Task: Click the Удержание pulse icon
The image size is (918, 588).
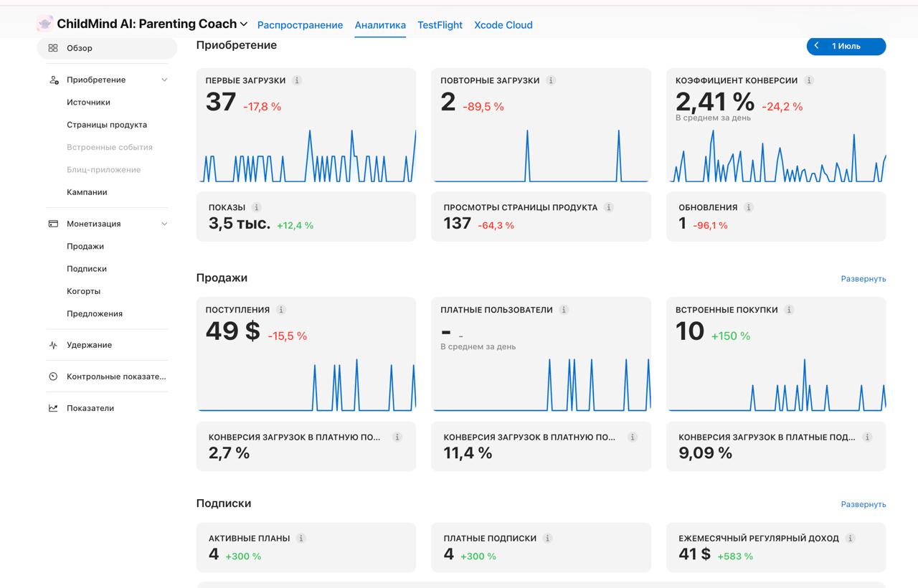Action: (x=53, y=345)
